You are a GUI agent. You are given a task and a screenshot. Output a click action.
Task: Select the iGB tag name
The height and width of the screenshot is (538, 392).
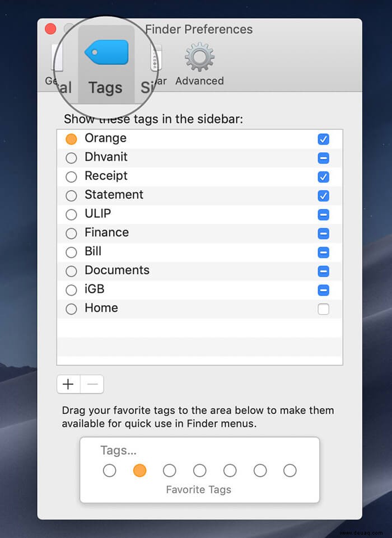(95, 289)
